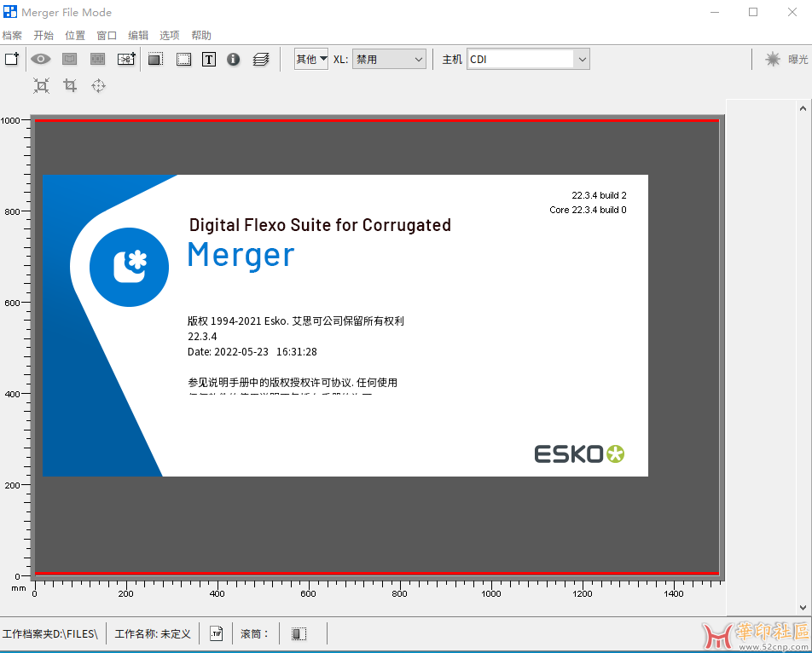Click the right panel scroll up arrow
Screen dimensions: 812x653
pos(802,108)
